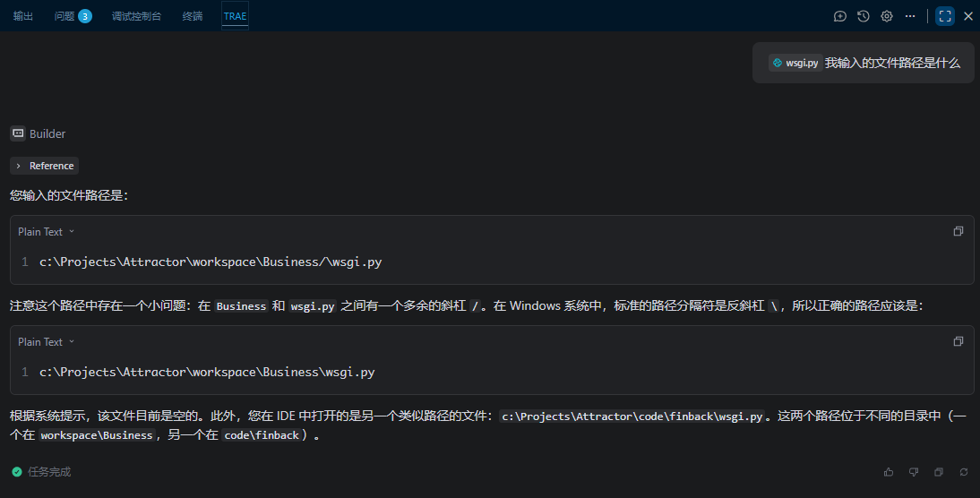This screenshot has width=980, height=498.
Task: Switch to the 问题 tab
Action: (64, 16)
